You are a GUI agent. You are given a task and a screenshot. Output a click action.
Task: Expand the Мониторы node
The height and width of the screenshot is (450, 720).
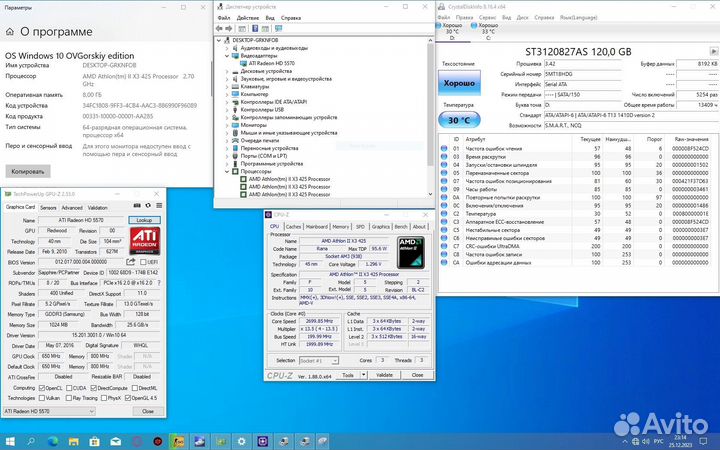click(x=227, y=125)
